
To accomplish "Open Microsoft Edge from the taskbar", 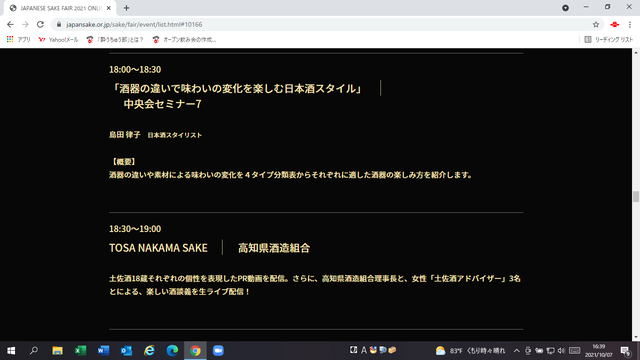I will point(172,351).
